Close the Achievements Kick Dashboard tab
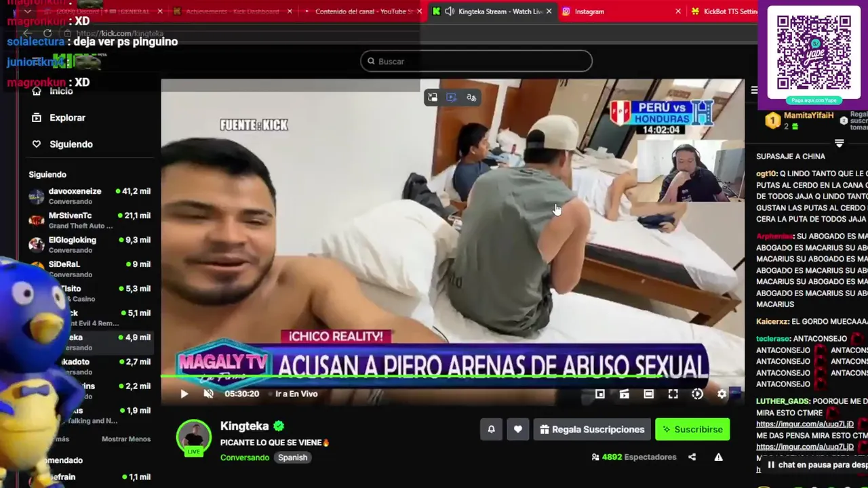 (x=290, y=12)
